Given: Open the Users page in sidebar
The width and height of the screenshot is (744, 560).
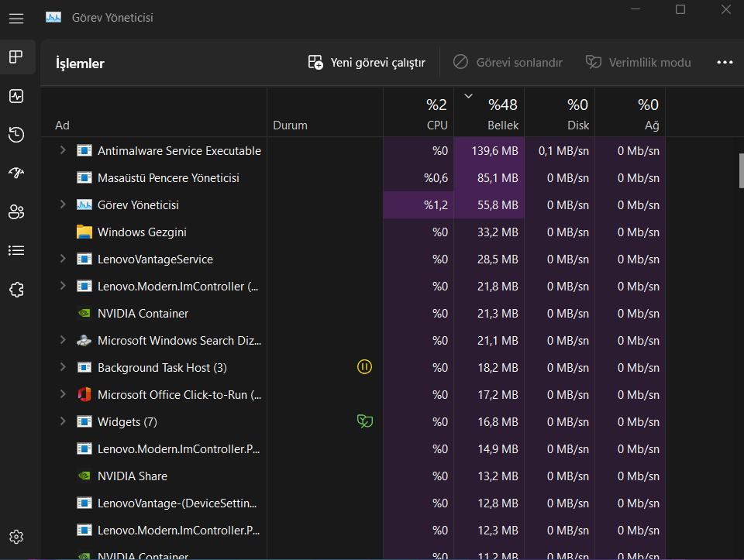Looking at the screenshot, I should tap(16, 211).
